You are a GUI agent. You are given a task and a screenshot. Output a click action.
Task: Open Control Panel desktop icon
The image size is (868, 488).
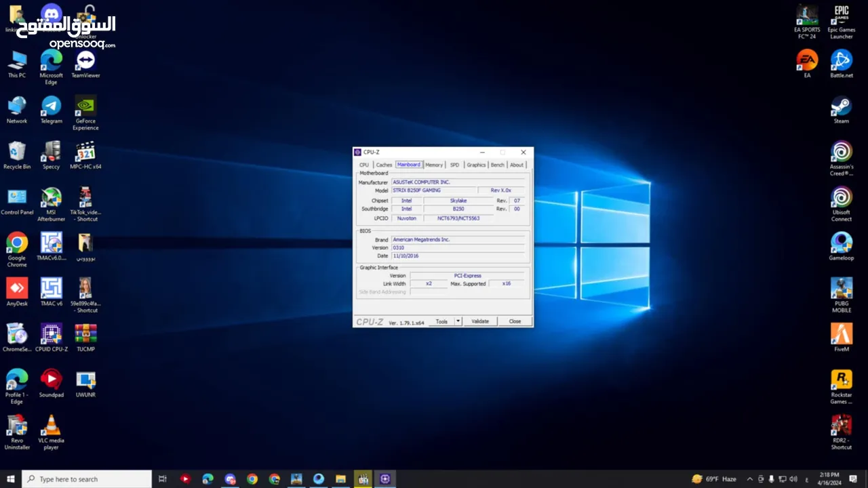coord(17,201)
